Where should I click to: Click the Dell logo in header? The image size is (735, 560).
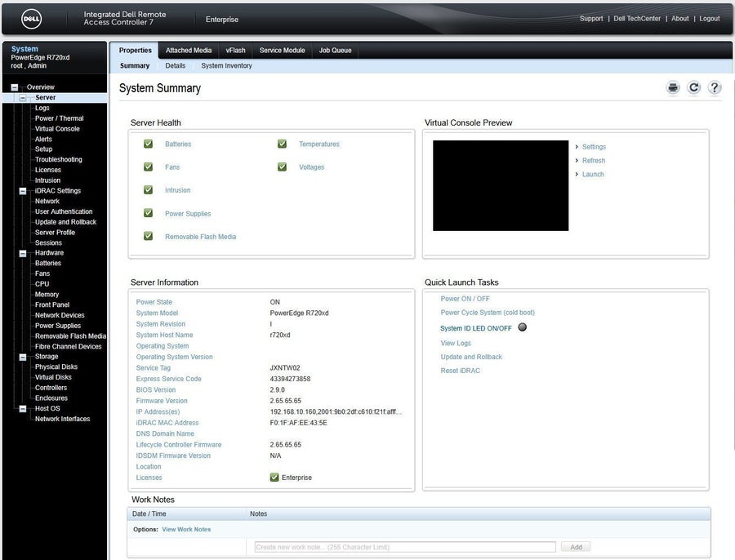tap(31, 20)
